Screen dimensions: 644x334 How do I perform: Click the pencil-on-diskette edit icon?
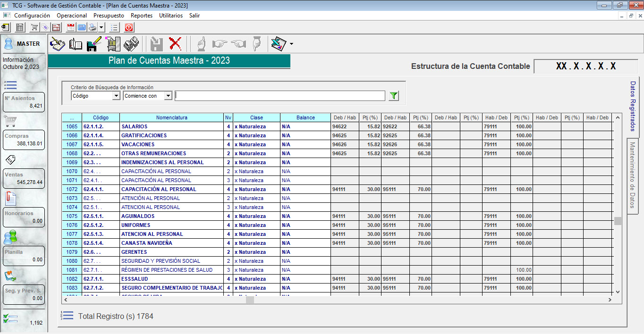[94, 44]
